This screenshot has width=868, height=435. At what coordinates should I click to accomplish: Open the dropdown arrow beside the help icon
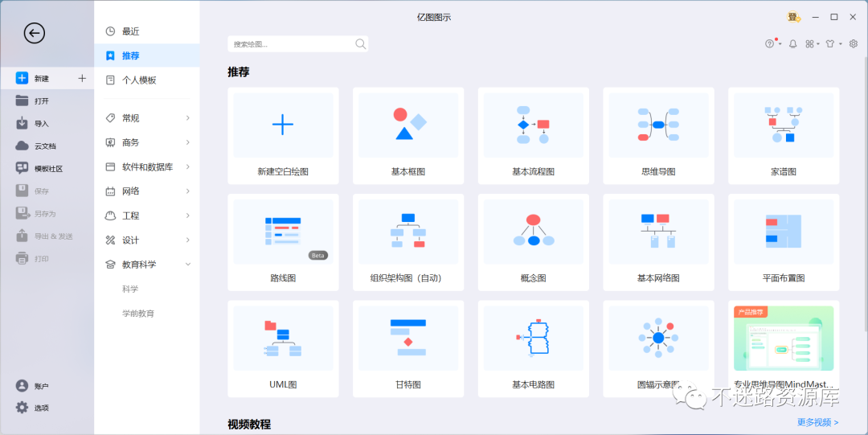point(780,44)
